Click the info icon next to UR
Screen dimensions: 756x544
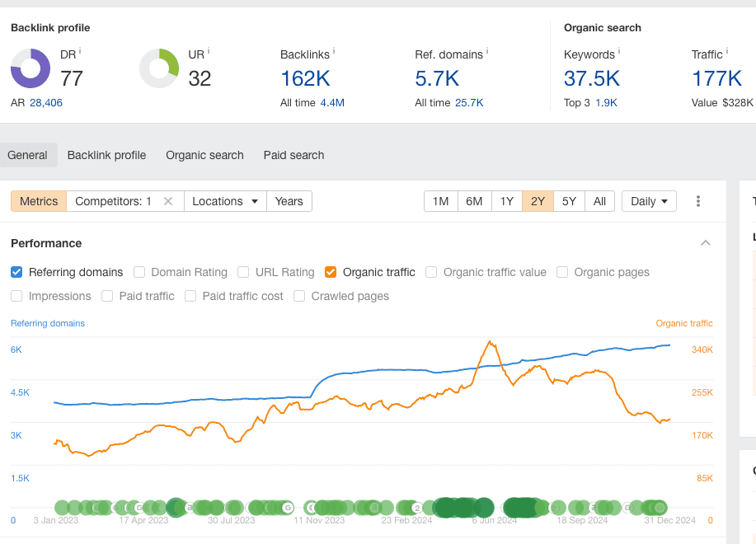pos(209,51)
